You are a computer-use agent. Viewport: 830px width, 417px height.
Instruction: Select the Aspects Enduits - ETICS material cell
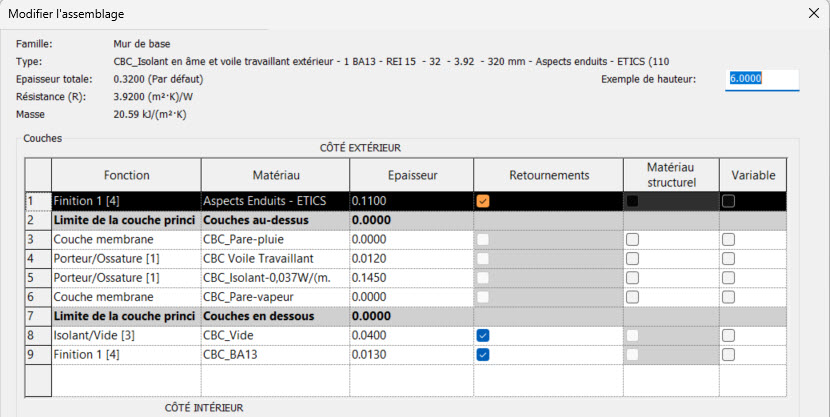(274, 201)
